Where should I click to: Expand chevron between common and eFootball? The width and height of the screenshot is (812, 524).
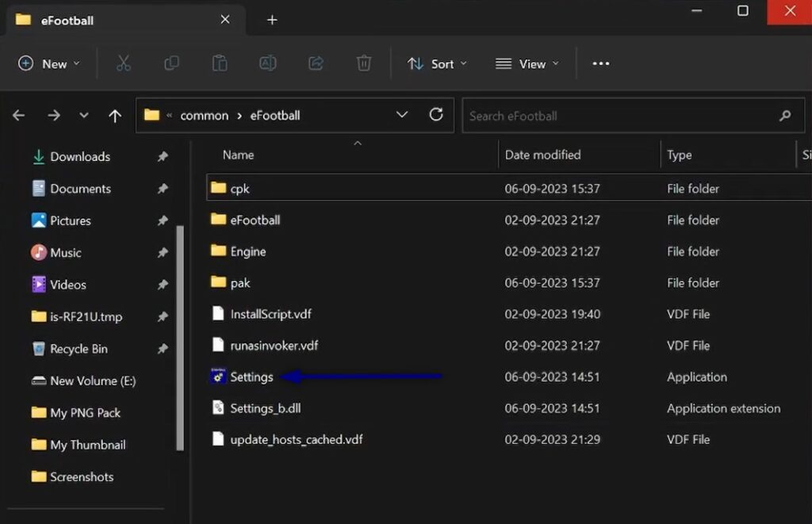pos(239,116)
